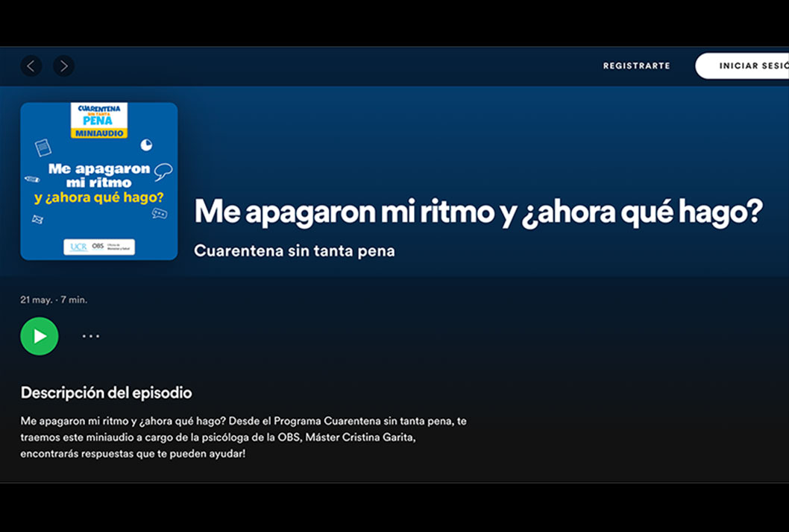Open the three-dot more options menu

(x=91, y=336)
